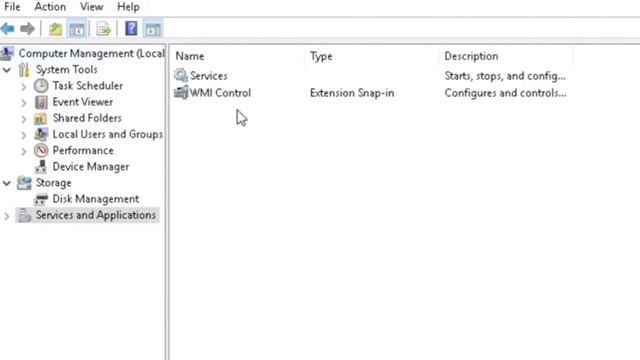640x360 pixels.
Task: Select Event Viewer label in tree
Action: [83, 102]
